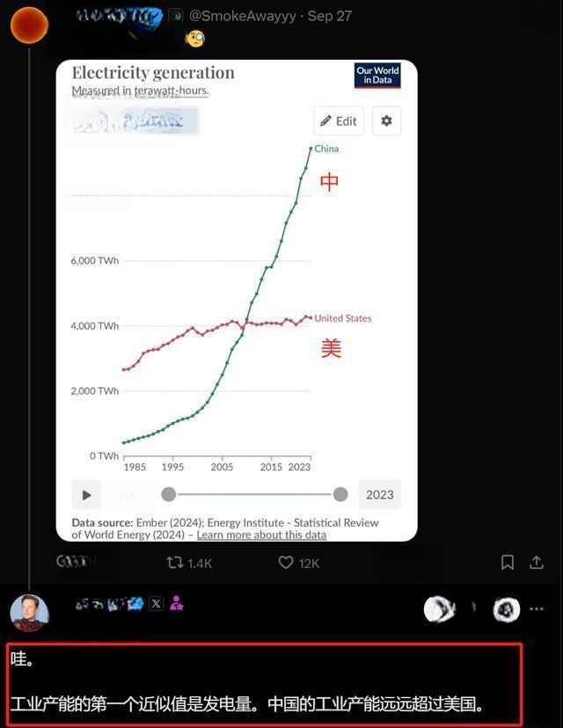Click the 2023 end year field

(380, 494)
